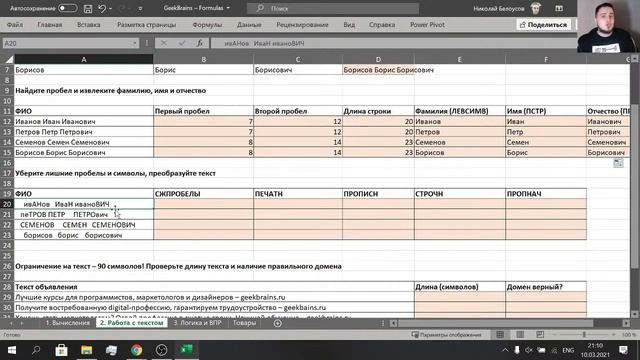The image size is (640, 360).
Task: Open the Файл menu
Action: pos(15,24)
